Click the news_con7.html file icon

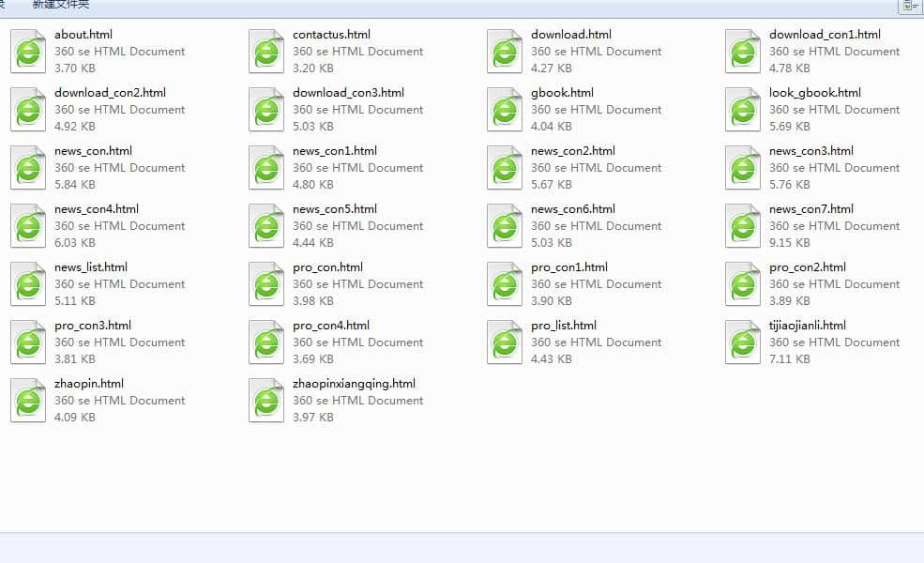[743, 226]
